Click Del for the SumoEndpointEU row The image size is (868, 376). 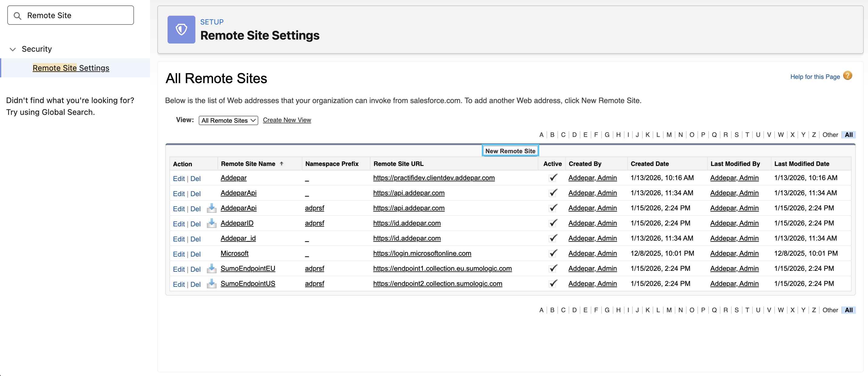click(195, 269)
